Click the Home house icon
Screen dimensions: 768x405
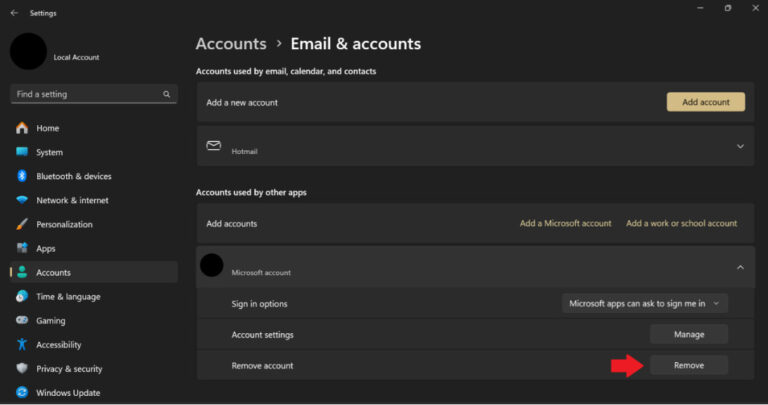click(x=22, y=128)
